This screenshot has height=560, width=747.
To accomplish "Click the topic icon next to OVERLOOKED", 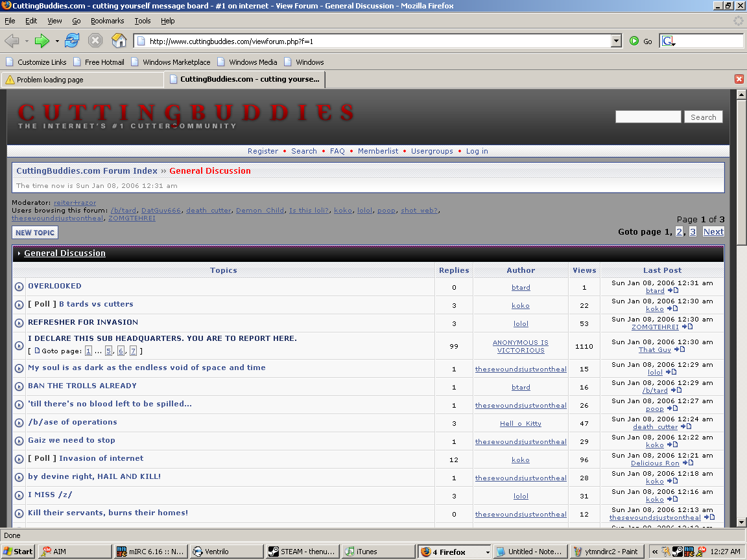I will pyautogui.click(x=19, y=287).
